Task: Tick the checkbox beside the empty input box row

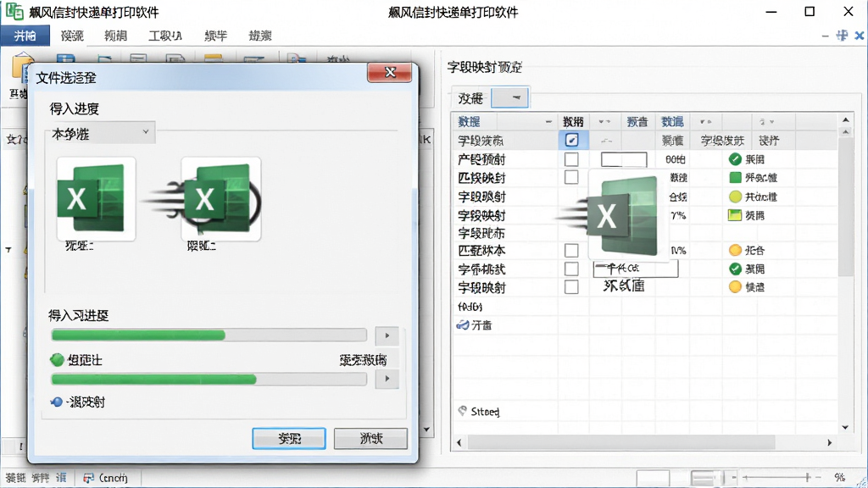Action: point(571,159)
